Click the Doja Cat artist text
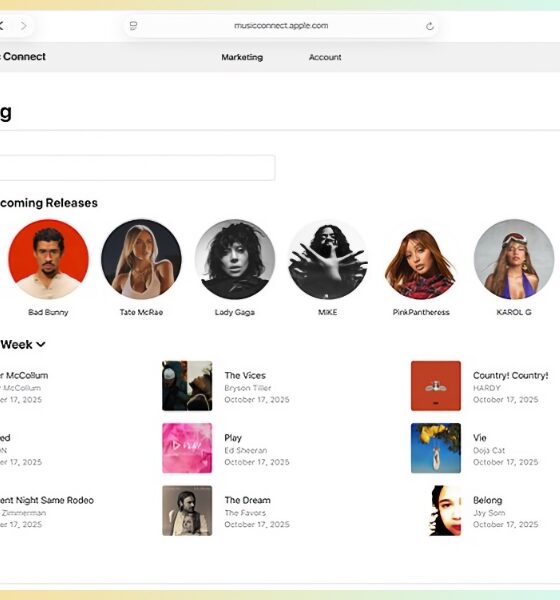 coord(489,450)
